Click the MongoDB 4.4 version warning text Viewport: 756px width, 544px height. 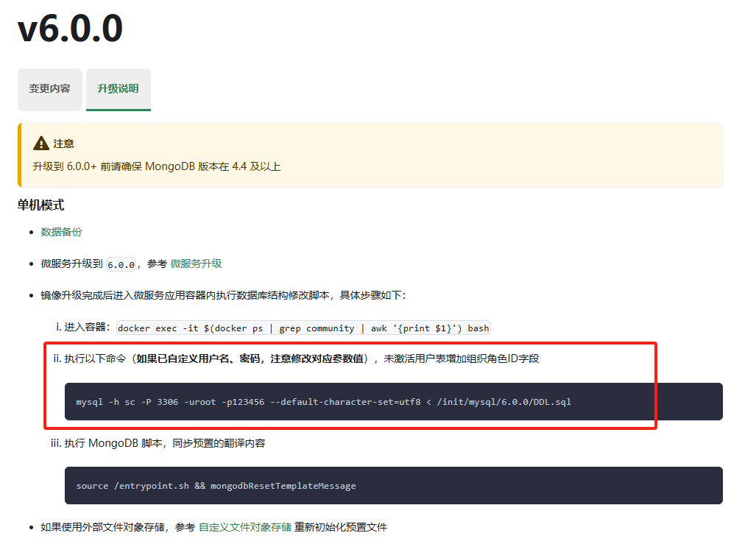coord(157,166)
